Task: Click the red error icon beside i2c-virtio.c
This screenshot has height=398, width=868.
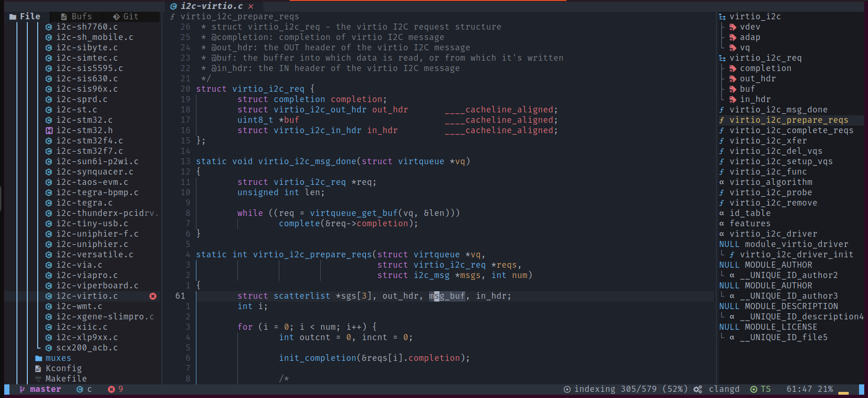Action: coord(153,296)
